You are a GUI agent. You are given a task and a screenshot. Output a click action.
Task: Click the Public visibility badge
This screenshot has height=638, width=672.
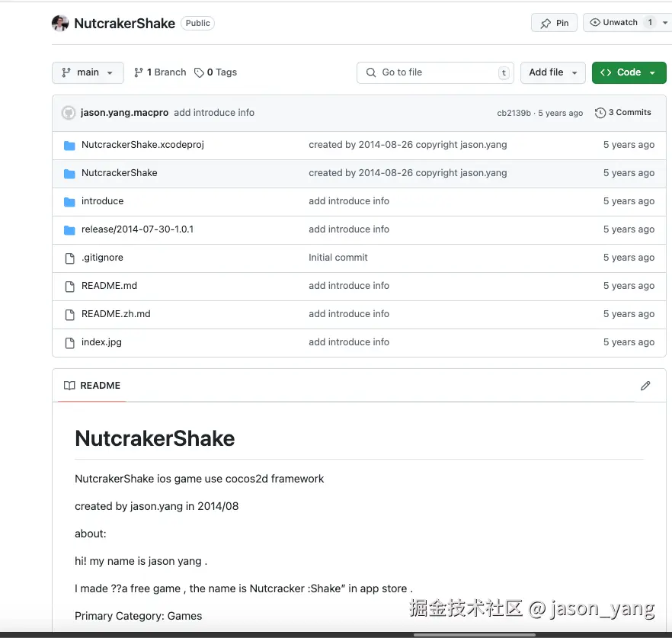click(197, 23)
